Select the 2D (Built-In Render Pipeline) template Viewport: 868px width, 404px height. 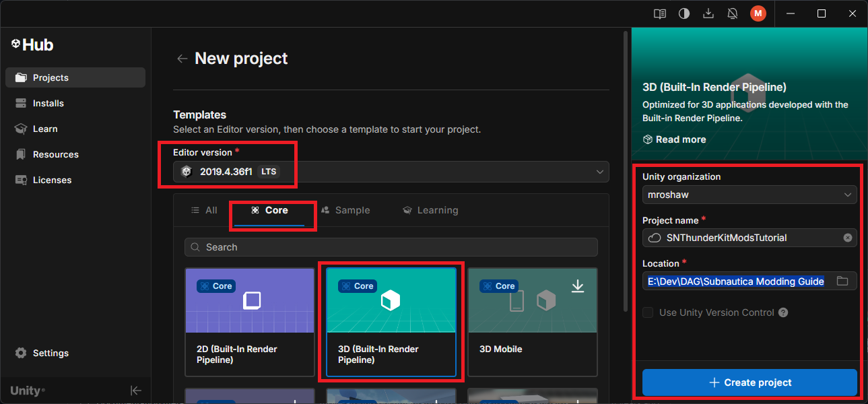coord(250,322)
